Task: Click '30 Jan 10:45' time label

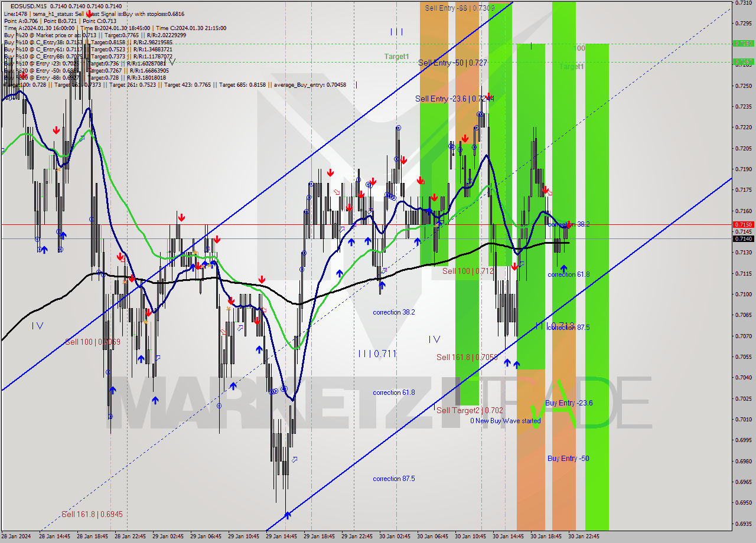Action: 471,536
